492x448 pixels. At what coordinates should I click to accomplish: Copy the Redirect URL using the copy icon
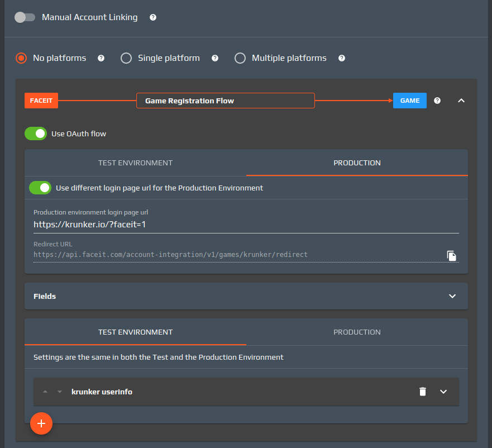click(x=452, y=256)
